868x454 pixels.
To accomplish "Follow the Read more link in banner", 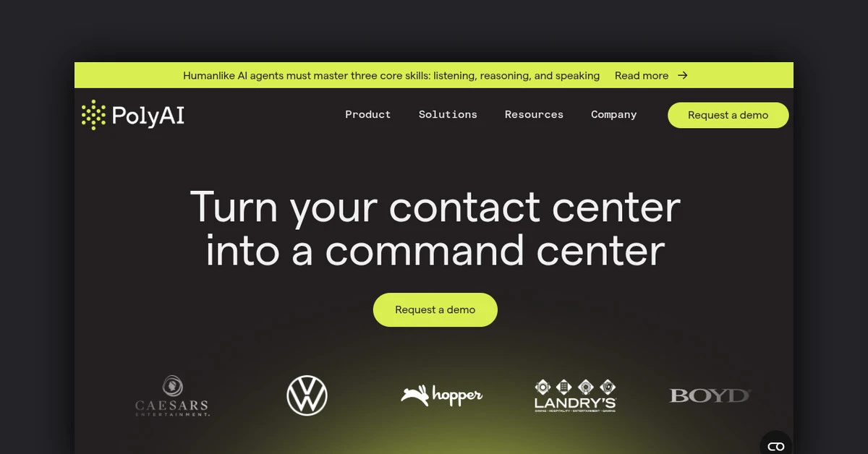I will (x=642, y=75).
